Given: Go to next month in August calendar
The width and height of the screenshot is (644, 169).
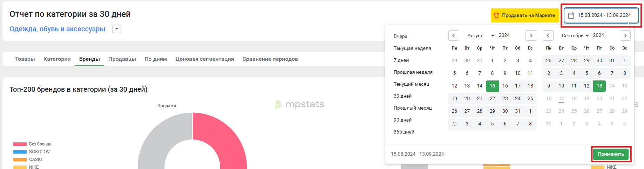Looking at the screenshot, I should 531,35.
